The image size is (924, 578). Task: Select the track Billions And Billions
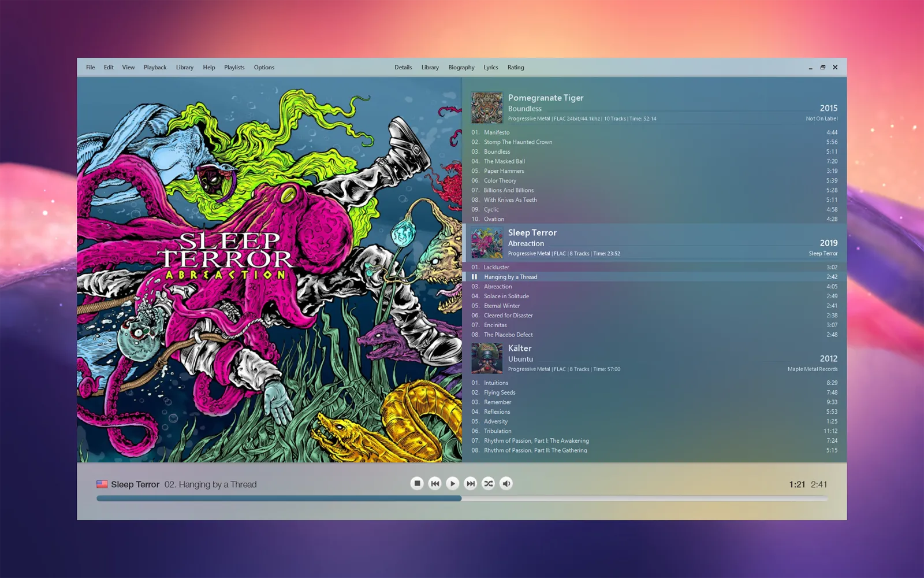pyautogui.click(x=654, y=190)
